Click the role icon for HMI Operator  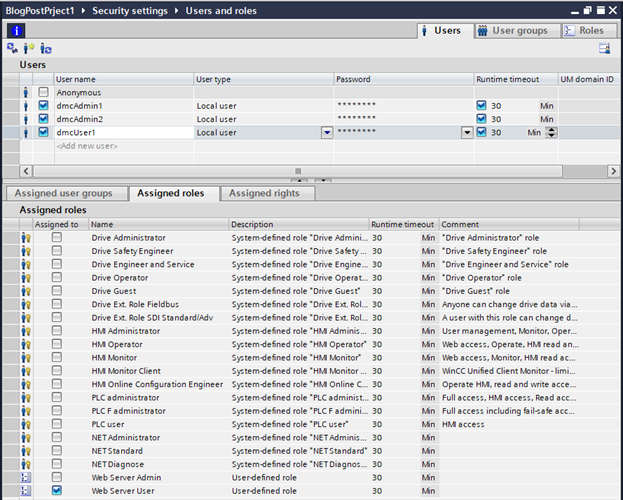[x=26, y=344]
